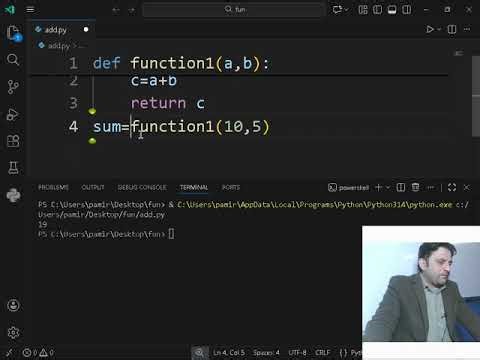480x360 pixels.
Task: Open the Source Control view
Action: click(x=13, y=87)
